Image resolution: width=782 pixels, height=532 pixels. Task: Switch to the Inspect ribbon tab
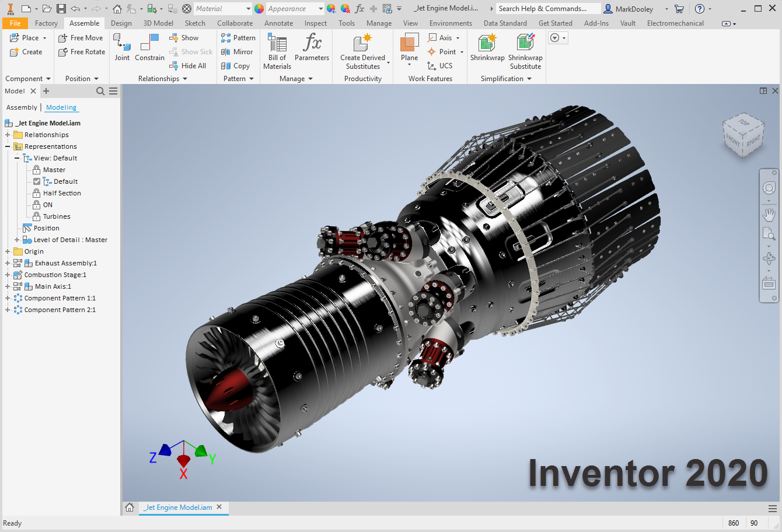315,23
